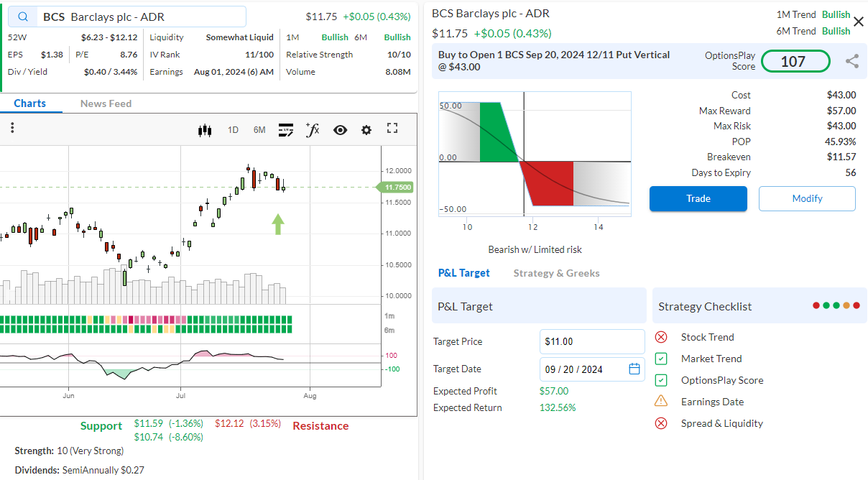Click the Spread & Liquidity failed icon

pos(661,423)
